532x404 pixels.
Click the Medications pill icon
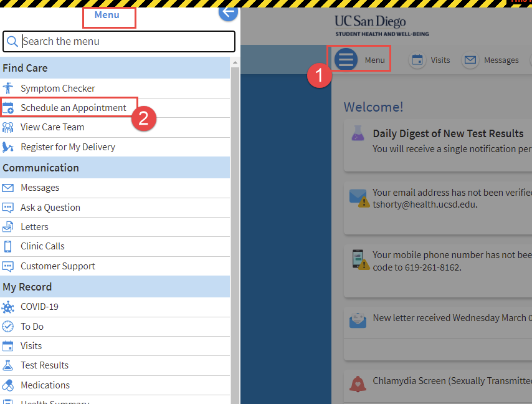(x=8, y=385)
